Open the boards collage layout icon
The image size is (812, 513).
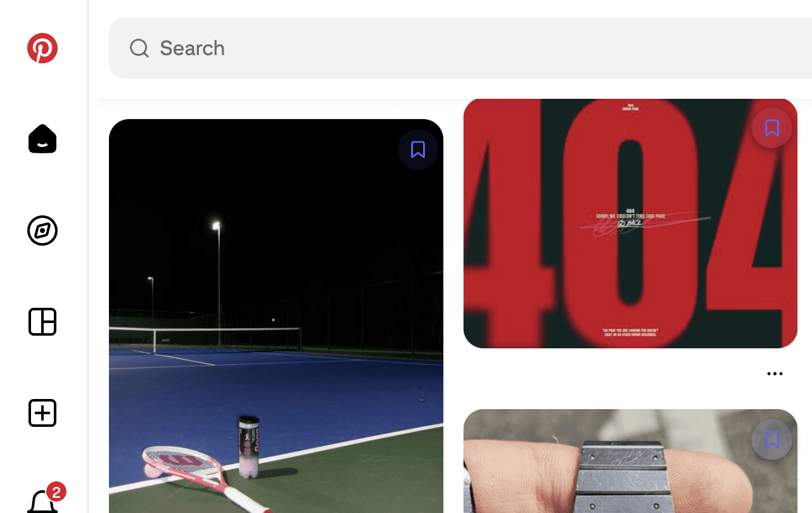[x=42, y=322]
